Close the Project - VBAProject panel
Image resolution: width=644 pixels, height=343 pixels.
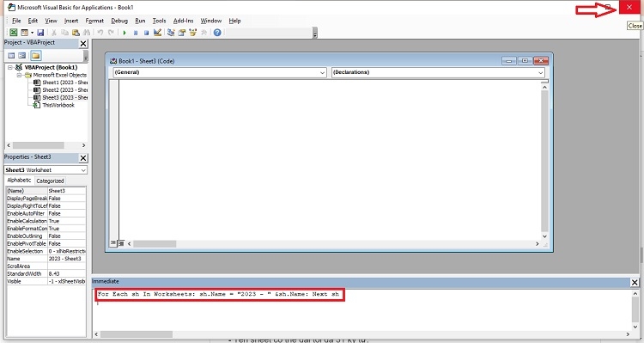pos(83,44)
